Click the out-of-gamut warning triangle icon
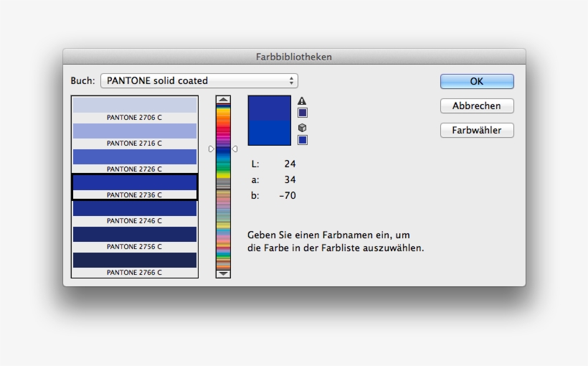Screen dimensions: 588x366 point(302,101)
